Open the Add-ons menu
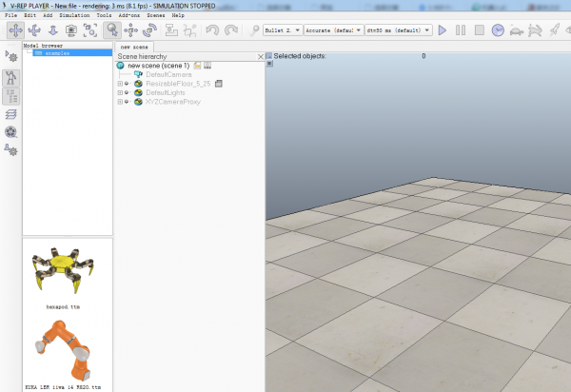This screenshot has width=571, height=392. tap(128, 15)
